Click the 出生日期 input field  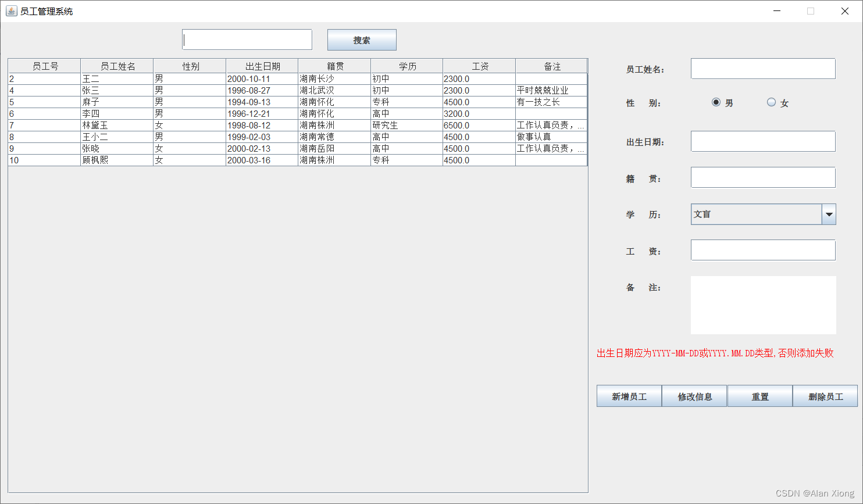coord(763,141)
